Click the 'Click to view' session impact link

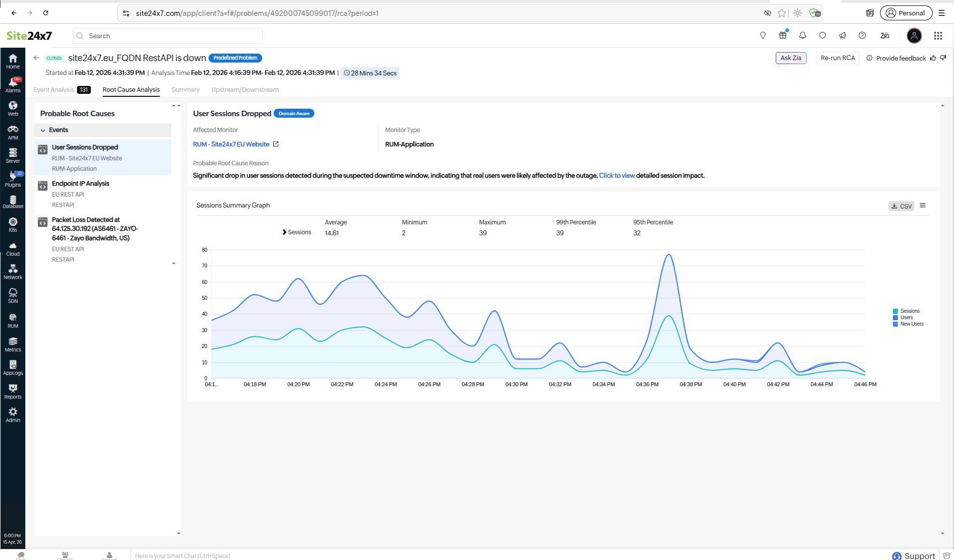coord(617,176)
